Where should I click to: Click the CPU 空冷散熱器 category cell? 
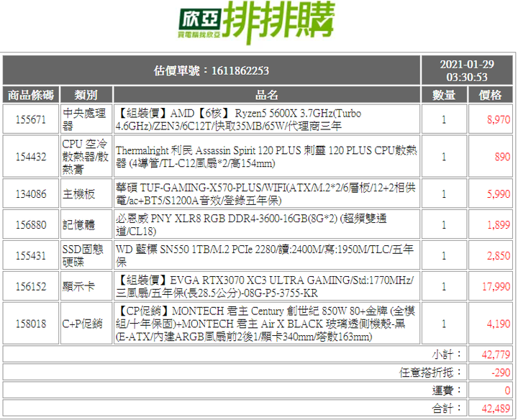click(85, 157)
